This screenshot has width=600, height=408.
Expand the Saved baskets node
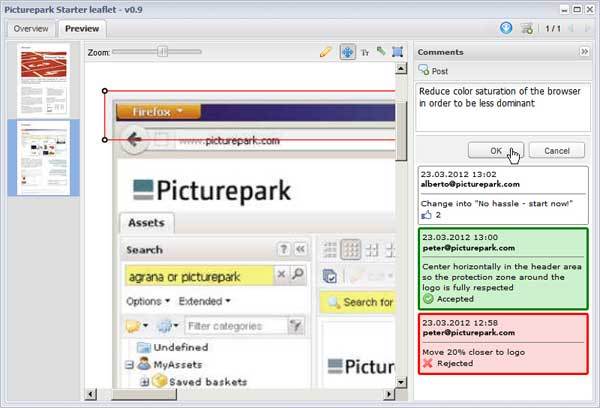tap(145, 382)
